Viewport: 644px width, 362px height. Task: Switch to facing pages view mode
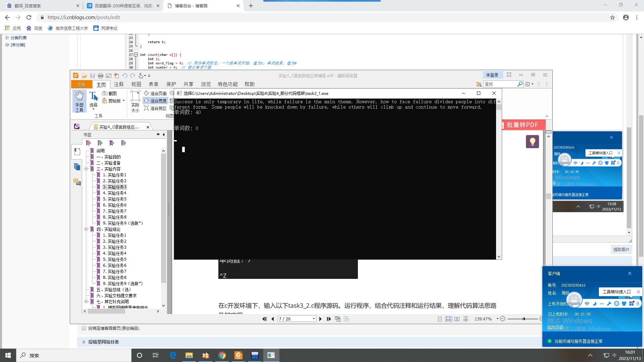(457, 319)
